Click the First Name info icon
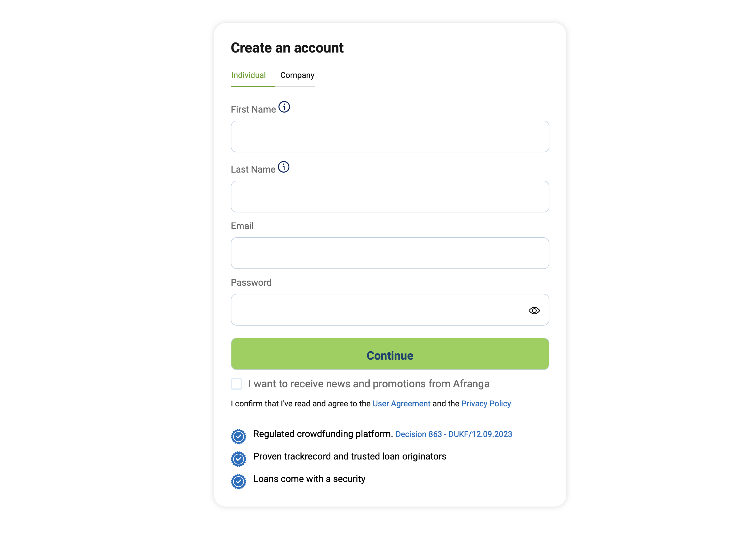The width and height of the screenshot is (756, 538). coord(284,107)
